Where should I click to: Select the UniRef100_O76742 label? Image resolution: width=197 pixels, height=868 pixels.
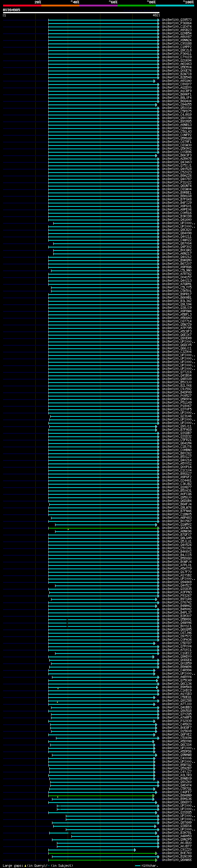[177, 602]
